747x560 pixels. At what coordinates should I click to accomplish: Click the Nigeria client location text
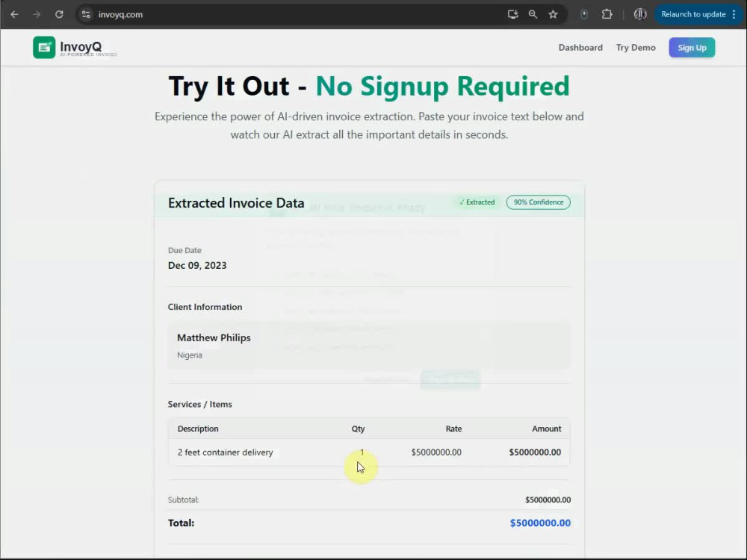tap(190, 355)
